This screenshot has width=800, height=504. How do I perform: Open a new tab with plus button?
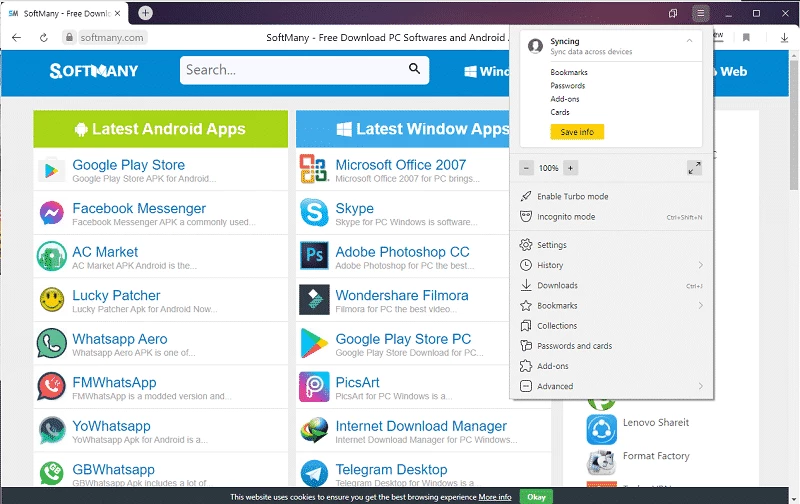click(x=146, y=13)
